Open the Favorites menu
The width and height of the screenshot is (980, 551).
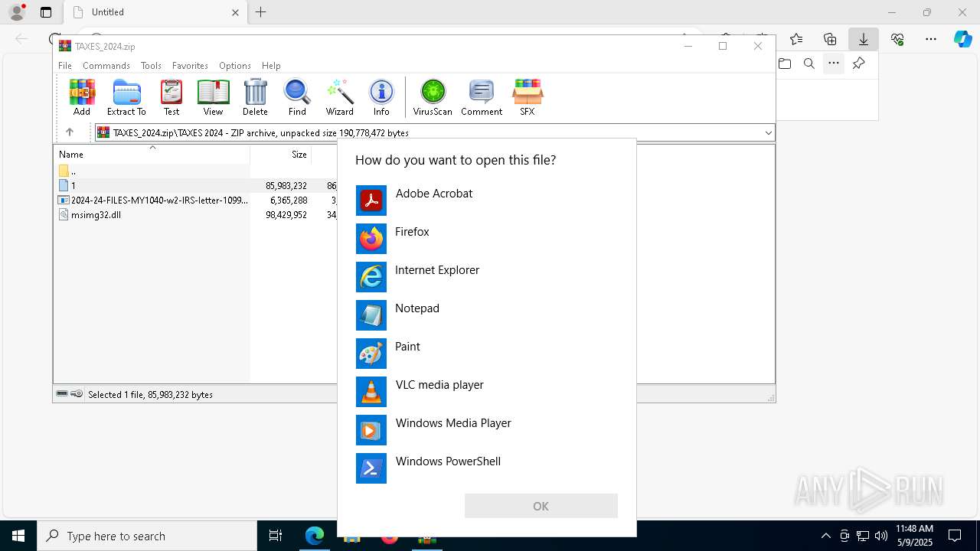pos(190,66)
